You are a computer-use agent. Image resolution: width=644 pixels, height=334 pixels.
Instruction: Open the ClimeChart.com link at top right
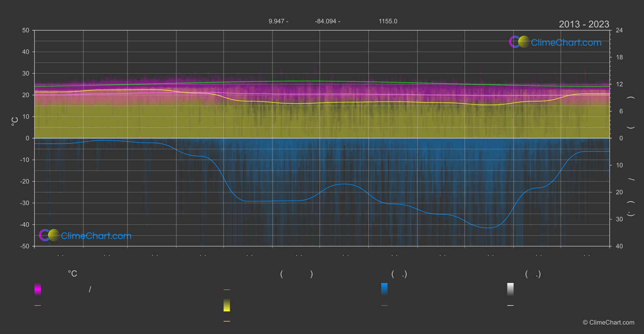click(566, 43)
